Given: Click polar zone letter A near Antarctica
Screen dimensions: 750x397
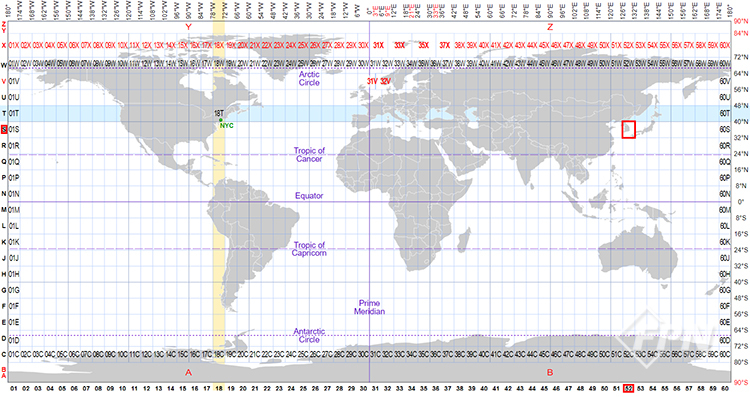Looking at the screenshot, I should (x=188, y=372).
